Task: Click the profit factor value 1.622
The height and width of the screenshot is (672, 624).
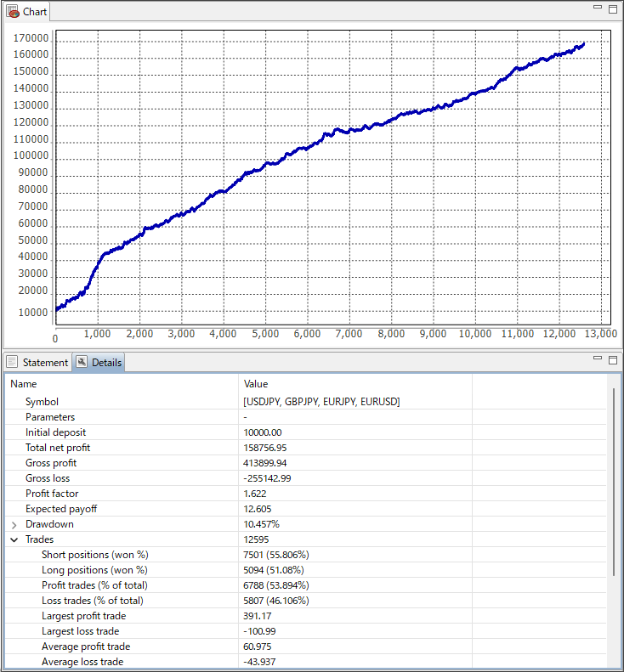Action: pos(255,494)
